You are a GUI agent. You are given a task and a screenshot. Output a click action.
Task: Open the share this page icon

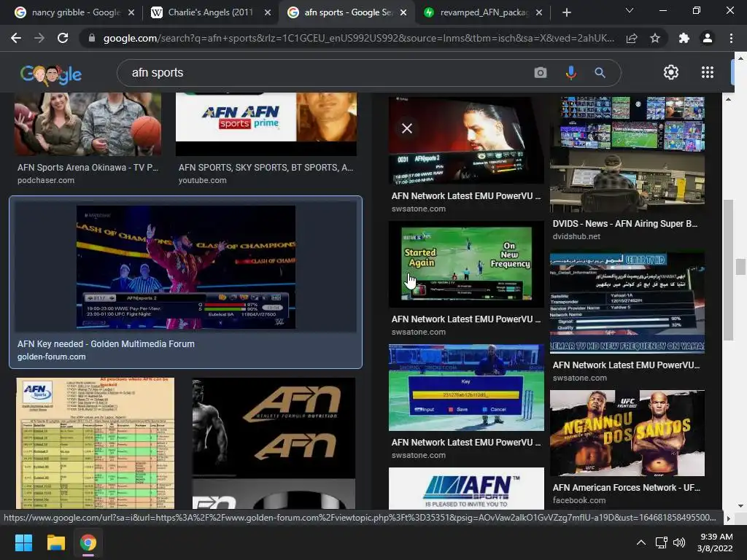click(632, 38)
